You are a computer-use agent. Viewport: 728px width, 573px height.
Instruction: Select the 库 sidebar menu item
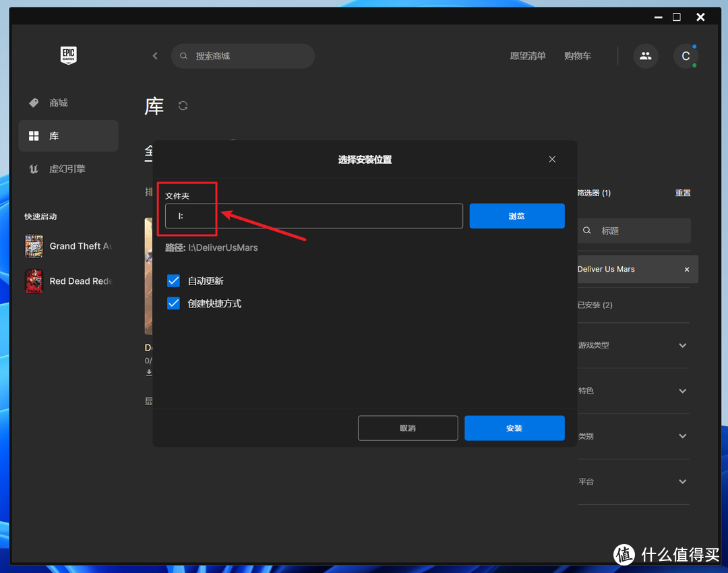pyautogui.click(x=69, y=135)
